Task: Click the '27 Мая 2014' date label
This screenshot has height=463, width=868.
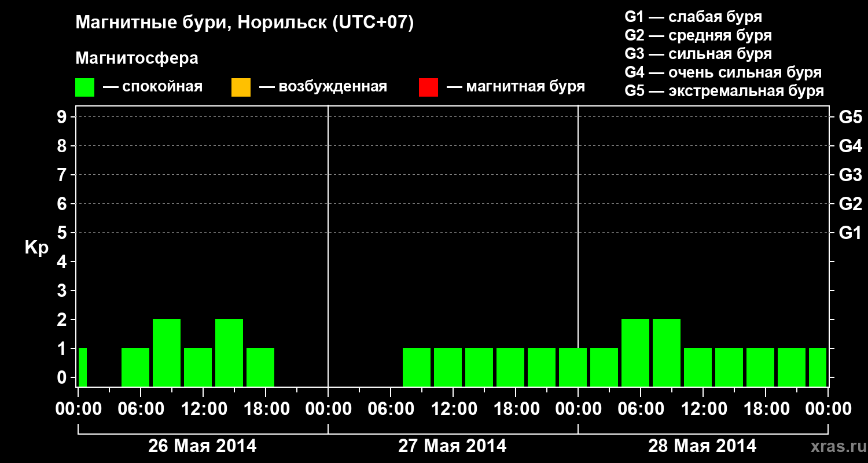Action: 453,446
